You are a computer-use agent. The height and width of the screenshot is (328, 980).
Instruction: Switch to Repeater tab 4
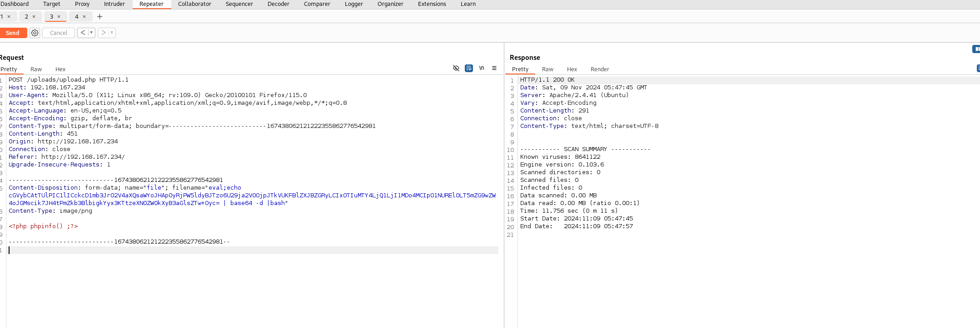coord(76,16)
